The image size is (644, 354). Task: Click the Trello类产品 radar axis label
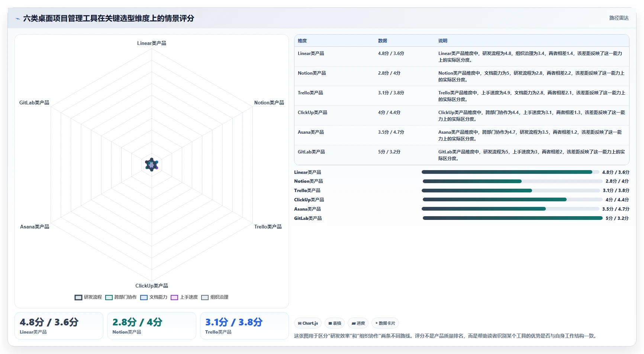(268, 227)
